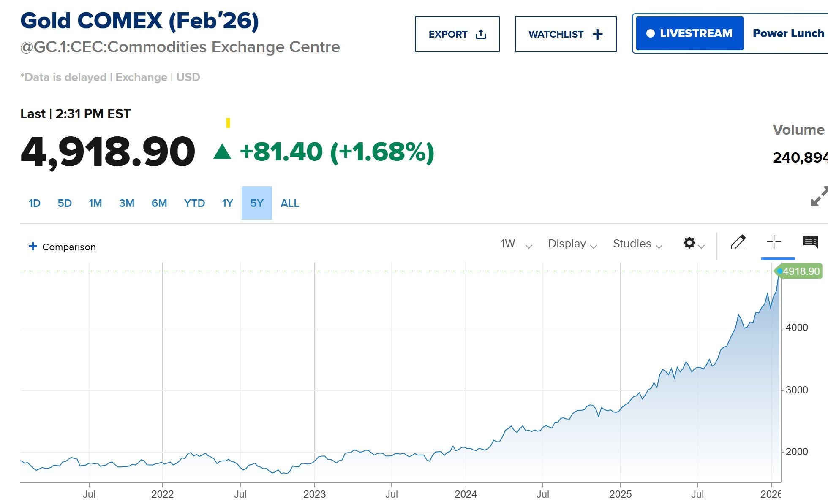Open the Power Lunch link
The image size is (828, 504).
click(x=788, y=33)
